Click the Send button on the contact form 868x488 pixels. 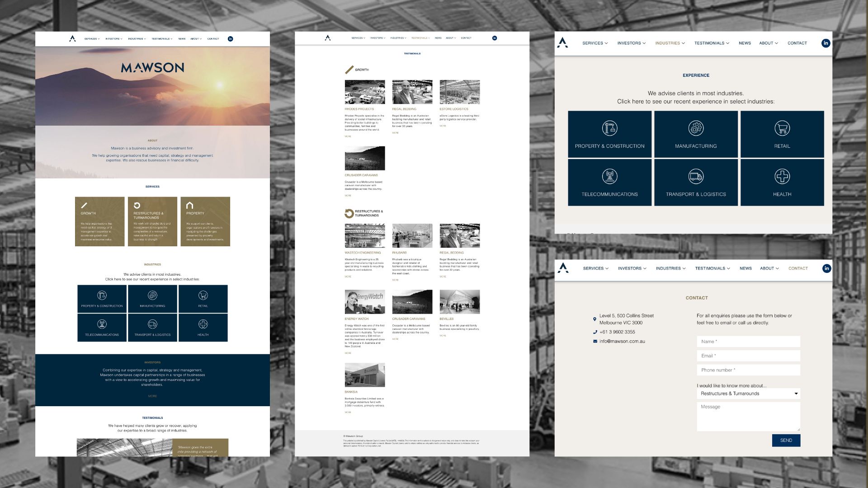tap(786, 441)
